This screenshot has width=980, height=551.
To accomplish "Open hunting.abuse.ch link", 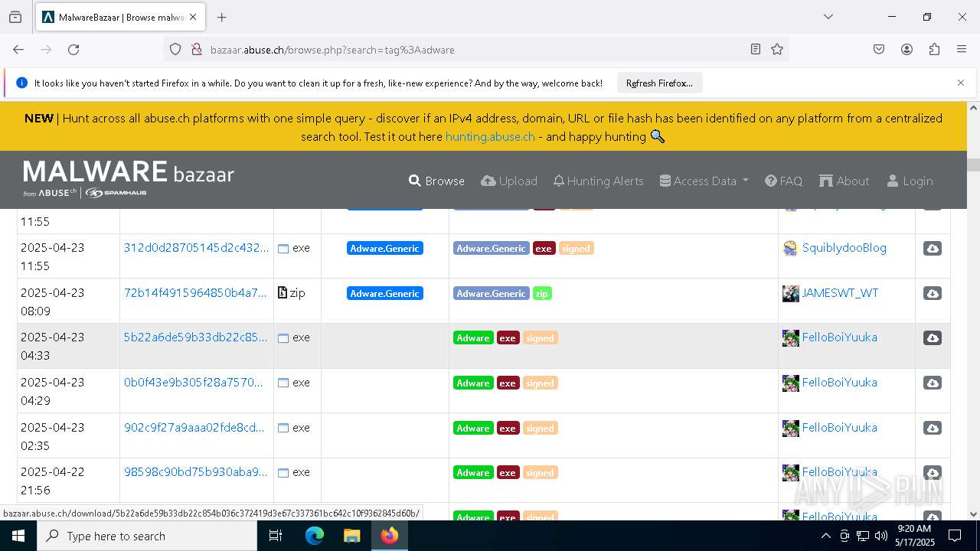I will click(x=490, y=136).
